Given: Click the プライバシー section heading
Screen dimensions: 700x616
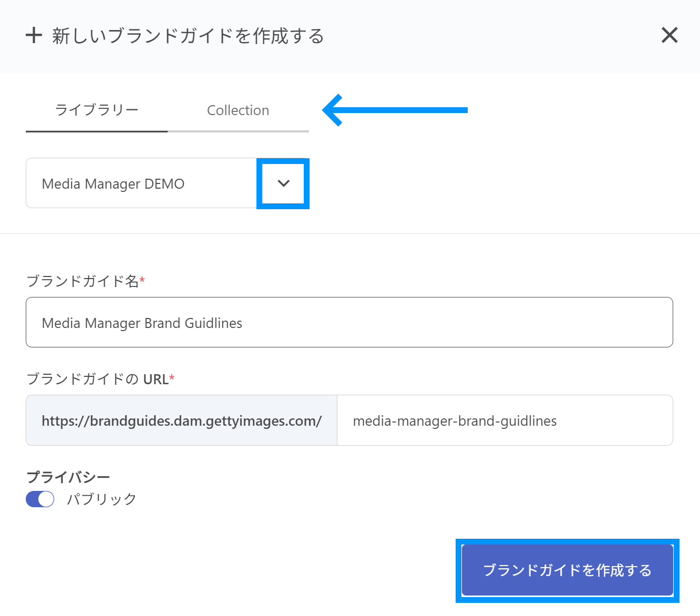Looking at the screenshot, I should tap(68, 477).
